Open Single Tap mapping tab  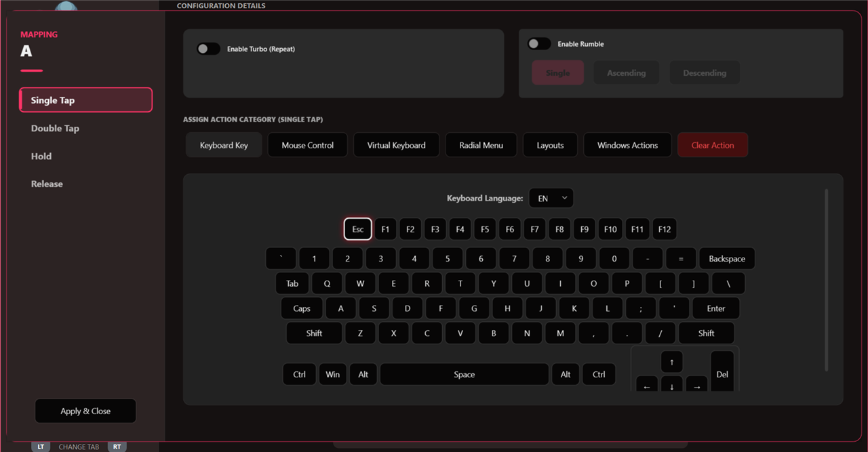click(x=85, y=100)
